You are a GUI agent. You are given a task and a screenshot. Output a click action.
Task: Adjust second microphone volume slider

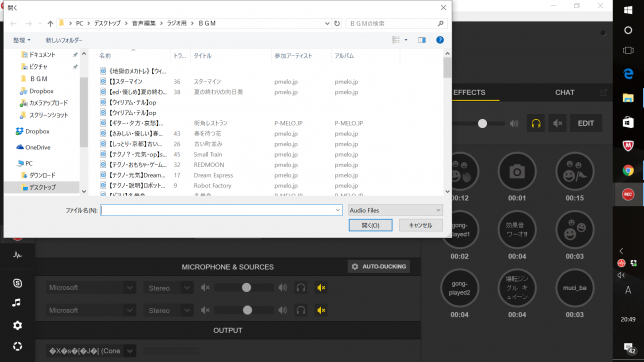247,310
